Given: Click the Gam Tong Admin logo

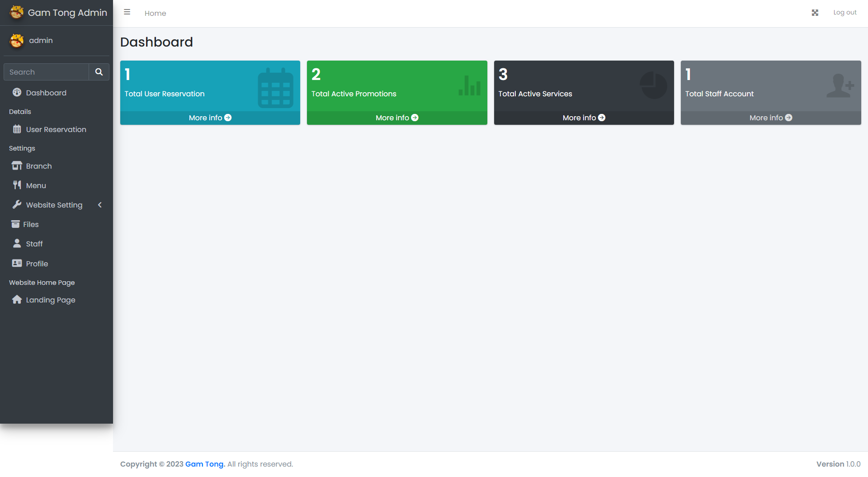Looking at the screenshot, I should point(17,12).
